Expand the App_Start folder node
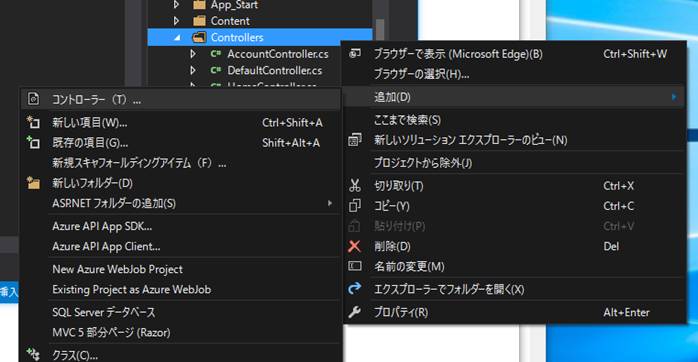698x362 pixels. point(177,4)
